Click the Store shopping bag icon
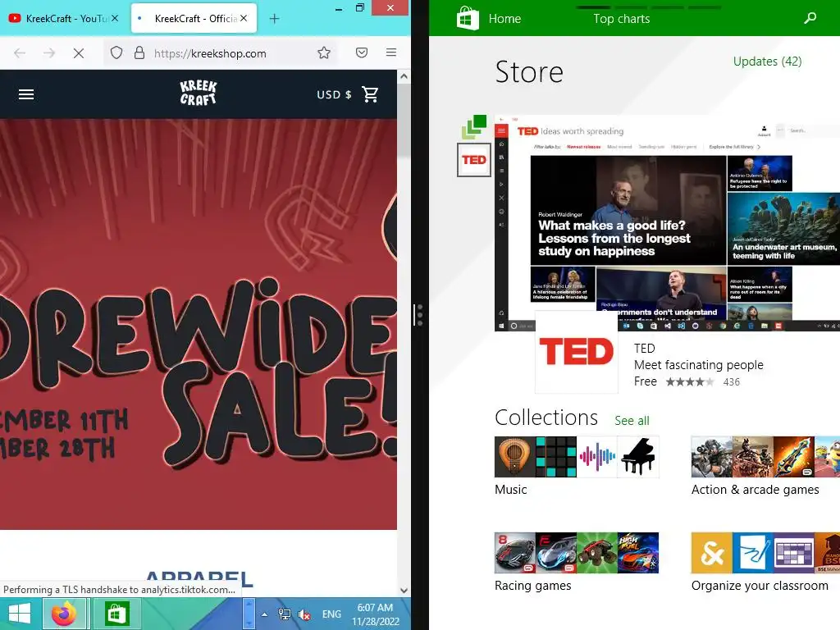Viewport: 840px width, 630px height. pos(468,18)
